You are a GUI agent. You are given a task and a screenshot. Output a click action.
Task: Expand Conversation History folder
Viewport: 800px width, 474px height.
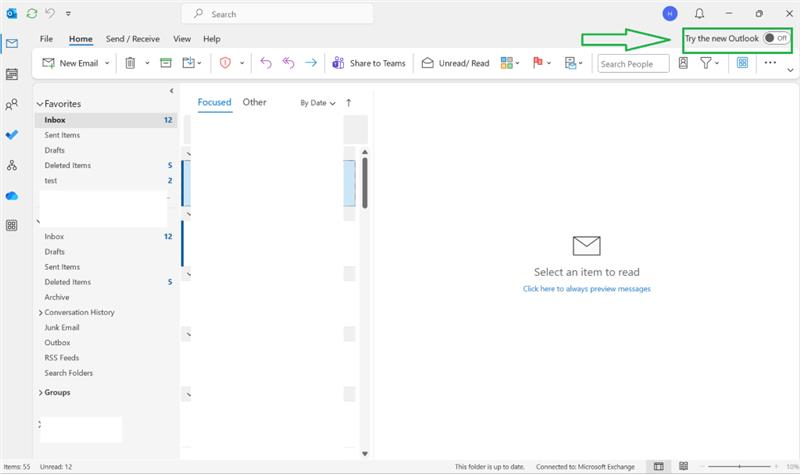pos(40,313)
